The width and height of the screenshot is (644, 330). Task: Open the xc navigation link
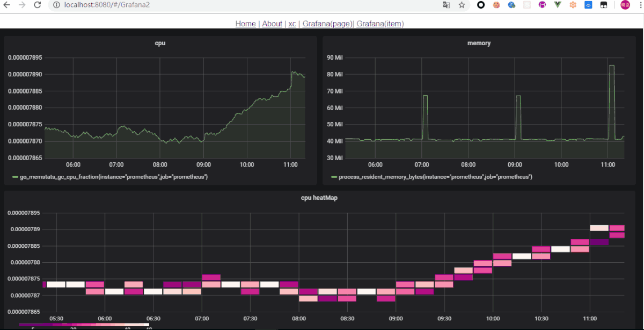pos(292,24)
